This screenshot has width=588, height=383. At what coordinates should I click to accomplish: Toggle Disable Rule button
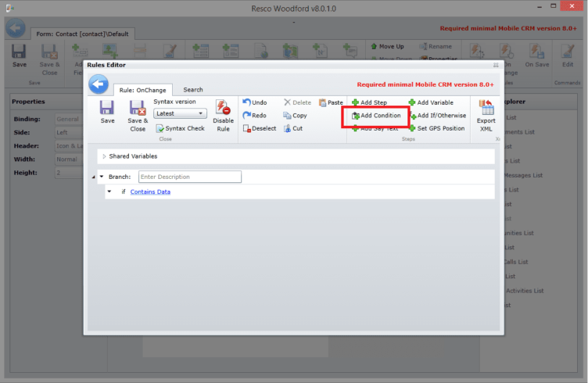[x=223, y=114]
